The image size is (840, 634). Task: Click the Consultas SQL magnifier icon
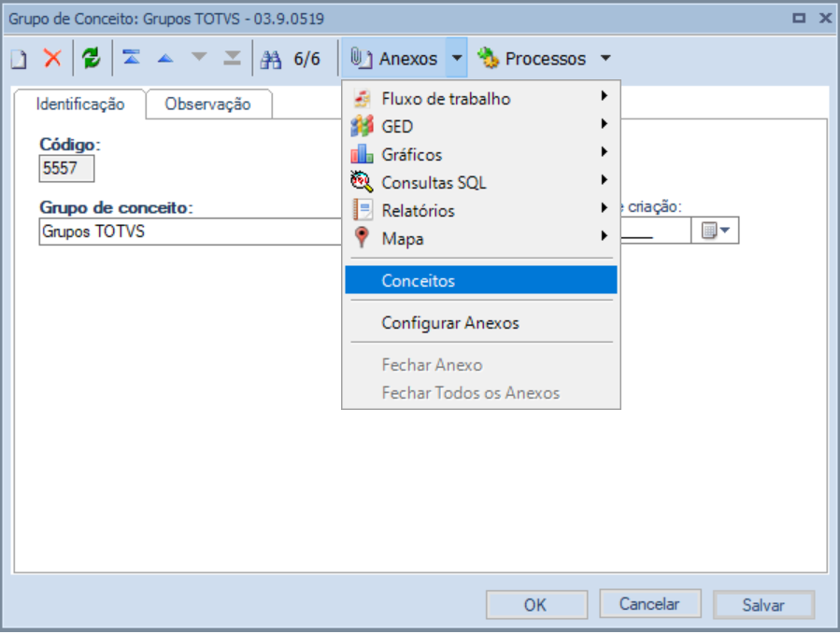(x=362, y=182)
